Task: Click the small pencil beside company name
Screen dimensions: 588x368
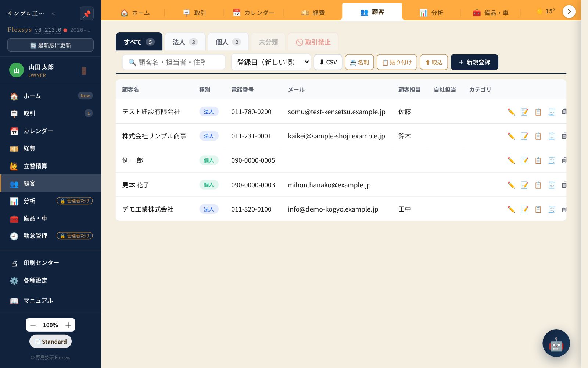Action: [53, 14]
